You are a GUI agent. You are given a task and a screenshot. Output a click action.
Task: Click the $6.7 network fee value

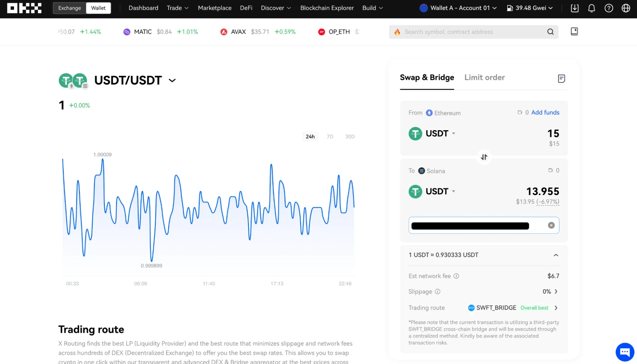(553, 276)
